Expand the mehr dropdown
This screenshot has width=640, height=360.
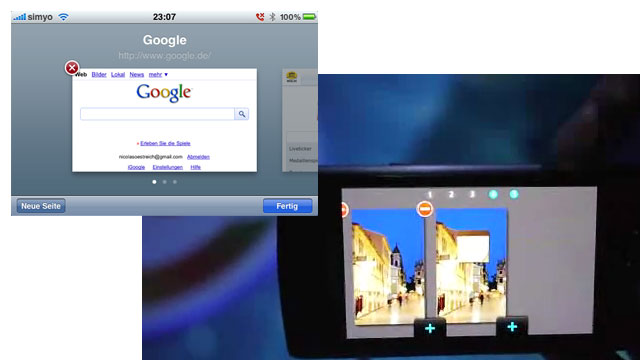(158, 75)
